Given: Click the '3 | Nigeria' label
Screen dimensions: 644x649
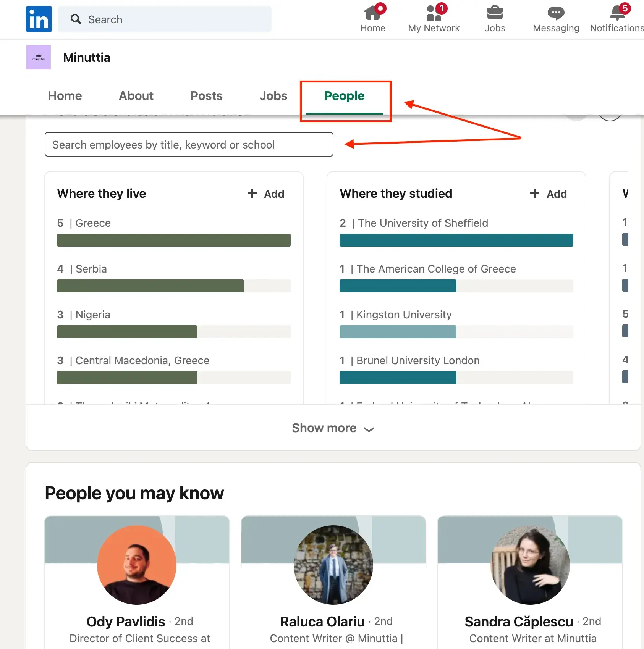Looking at the screenshot, I should pos(84,315).
